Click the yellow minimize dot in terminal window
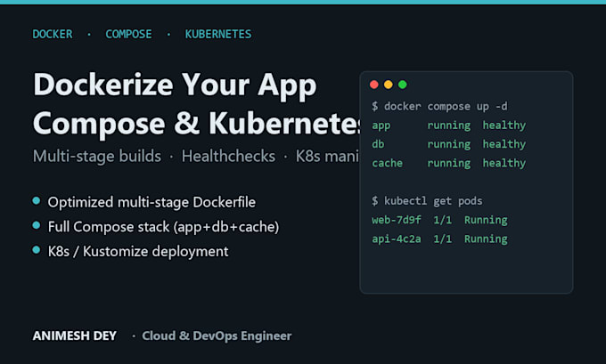This screenshot has height=364, width=606. coord(388,85)
